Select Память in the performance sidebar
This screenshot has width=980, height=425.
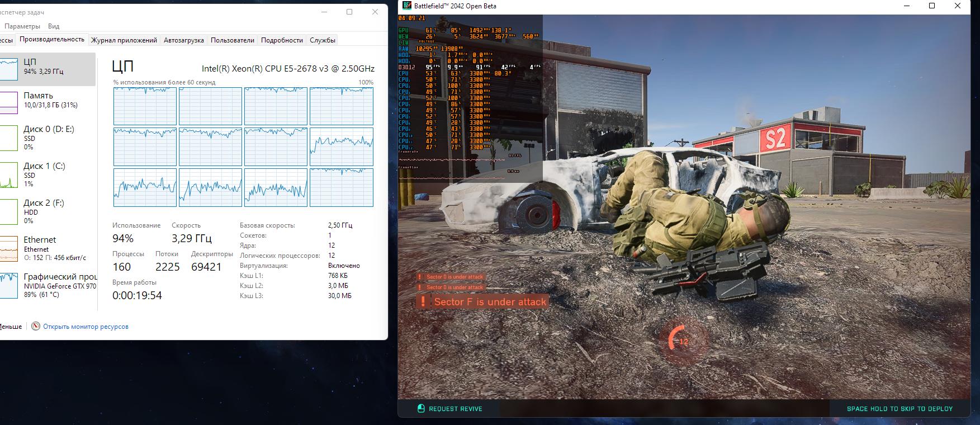click(48, 102)
